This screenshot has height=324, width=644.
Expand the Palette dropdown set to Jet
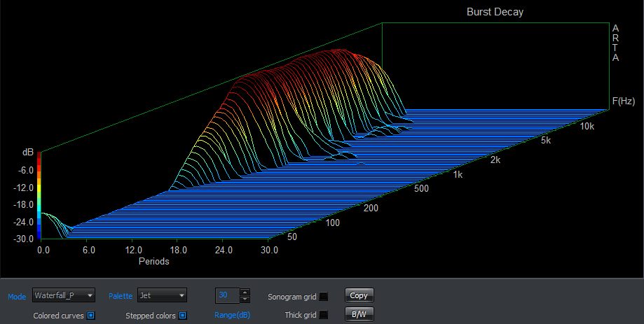click(162, 296)
